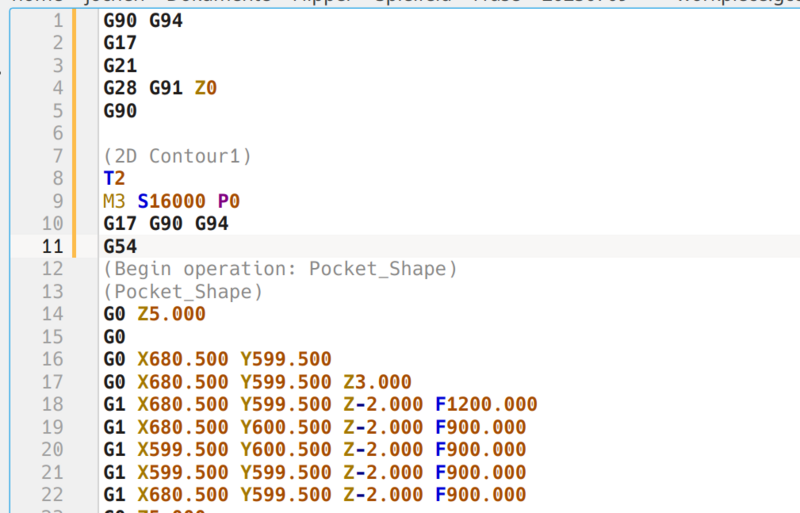Click the S16000 spindle speed value
Screen dimensions: 800x513
[x=172, y=201]
